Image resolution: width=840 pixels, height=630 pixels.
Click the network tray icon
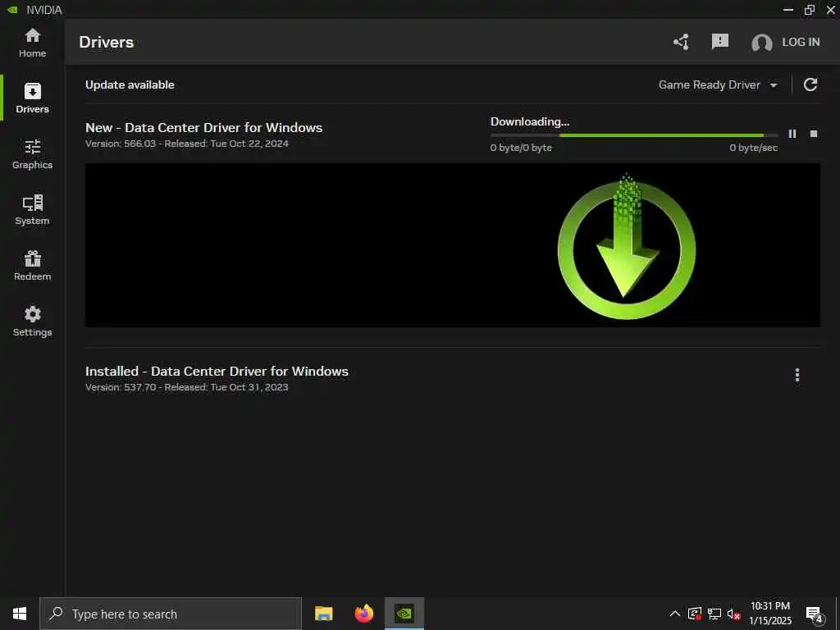pos(714,614)
